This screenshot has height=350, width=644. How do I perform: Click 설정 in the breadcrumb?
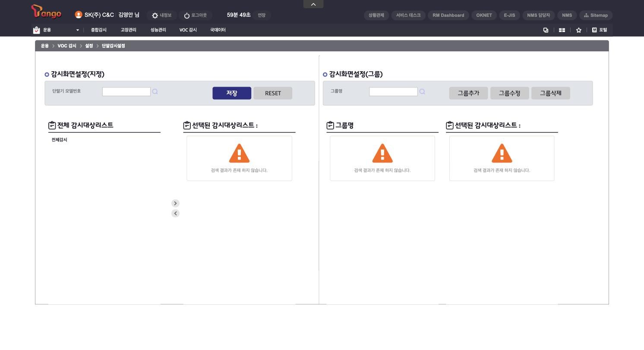pyautogui.click(x=89, y=46)
